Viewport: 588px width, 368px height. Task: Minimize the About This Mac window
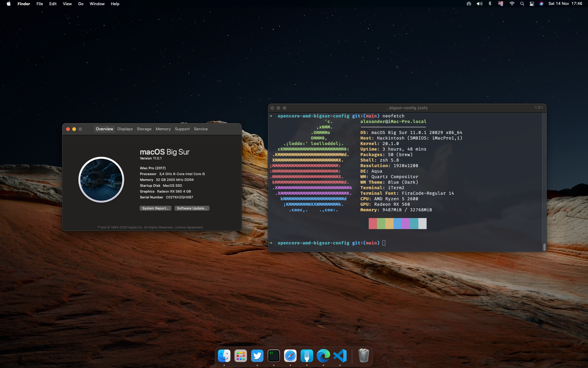pos(74,129)
